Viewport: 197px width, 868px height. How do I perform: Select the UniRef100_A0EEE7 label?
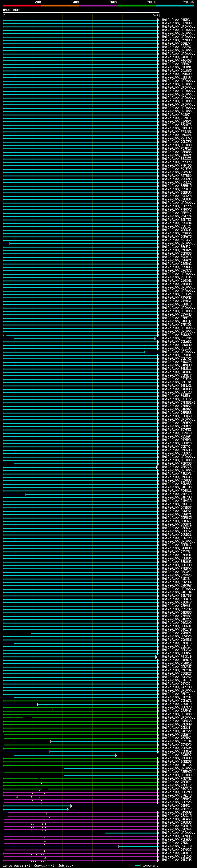(x=176, y=785)
